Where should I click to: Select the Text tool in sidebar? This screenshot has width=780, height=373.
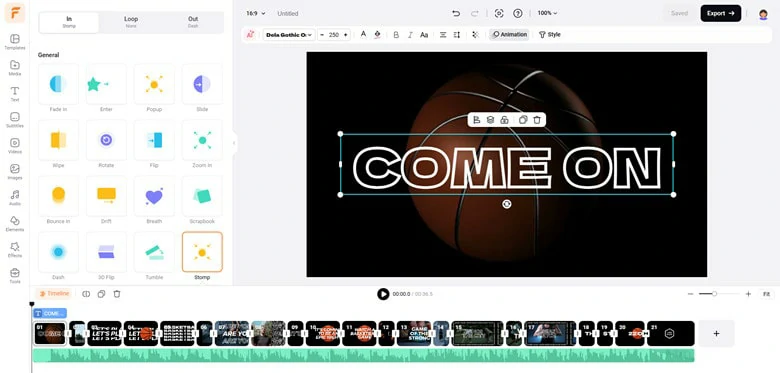pyautogui.click(x=14, y=94)
